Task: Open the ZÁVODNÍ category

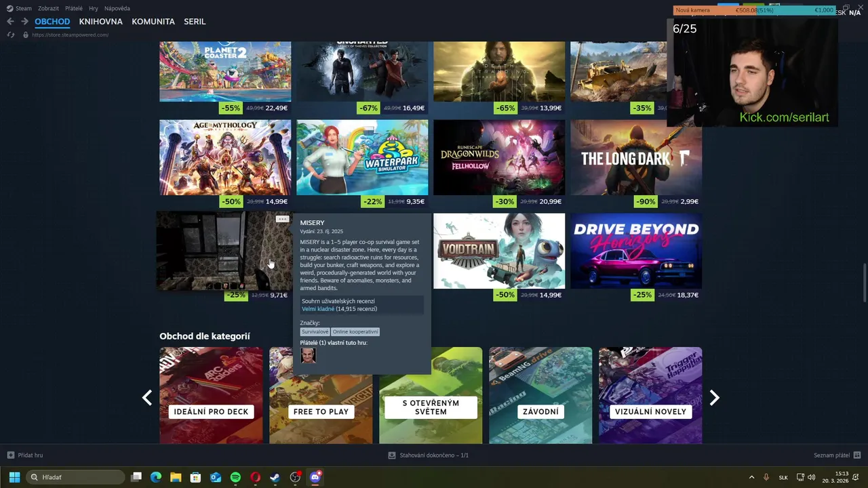Action: point(540,396)
